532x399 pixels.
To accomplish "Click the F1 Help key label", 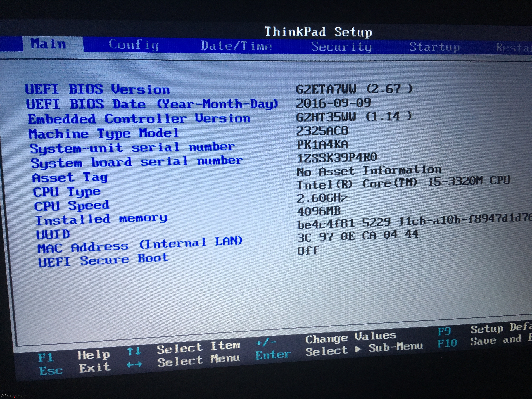I will 46,358.
